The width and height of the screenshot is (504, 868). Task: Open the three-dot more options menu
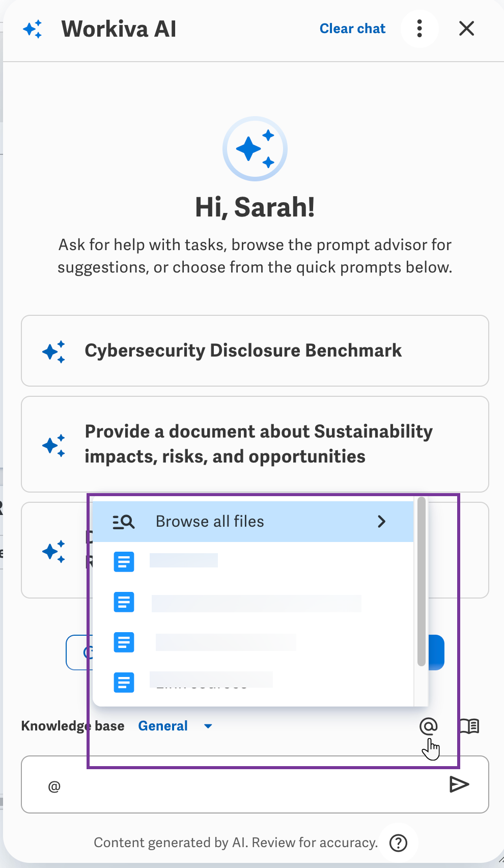point(419,29)
